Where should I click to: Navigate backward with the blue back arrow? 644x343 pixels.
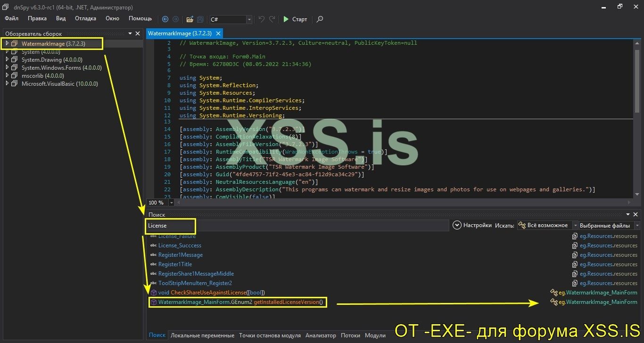pyautogui.click(x=165, y=19)
